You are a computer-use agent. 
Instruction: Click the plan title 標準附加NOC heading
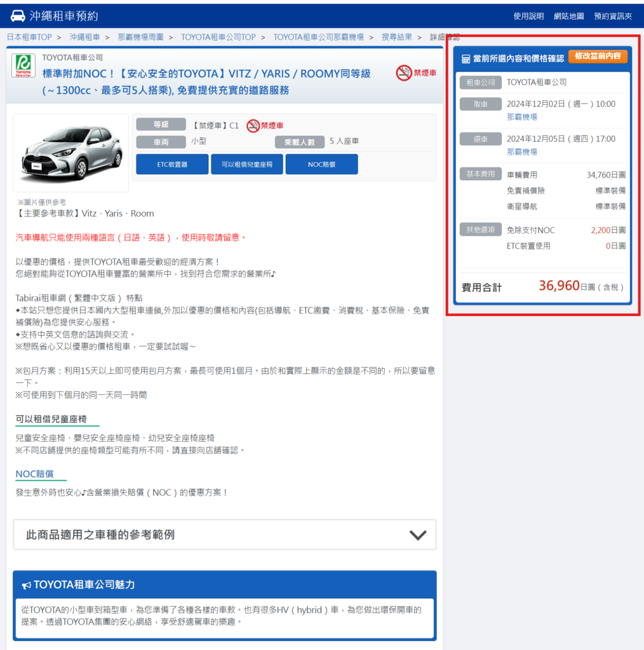pyautogui.click(x=206, y=82)
